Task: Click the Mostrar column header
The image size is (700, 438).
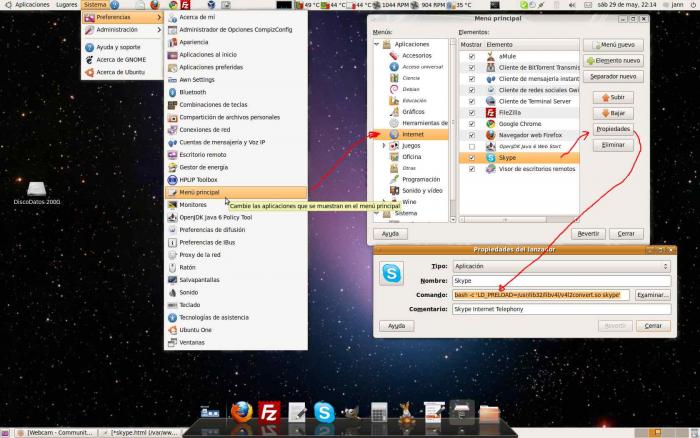Action: 471,45
